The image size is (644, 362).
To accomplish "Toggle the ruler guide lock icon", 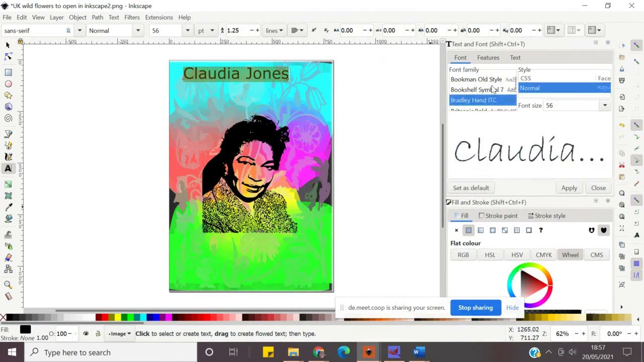I will [21, 41].
